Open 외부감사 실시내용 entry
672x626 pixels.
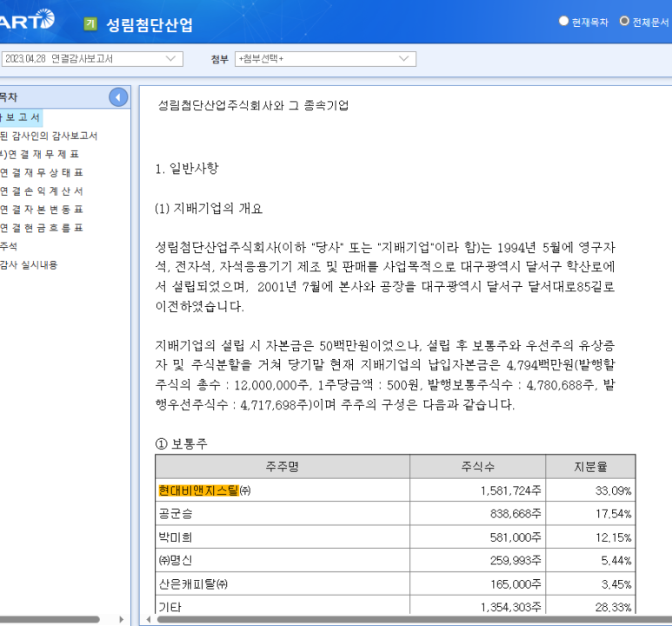29,265
